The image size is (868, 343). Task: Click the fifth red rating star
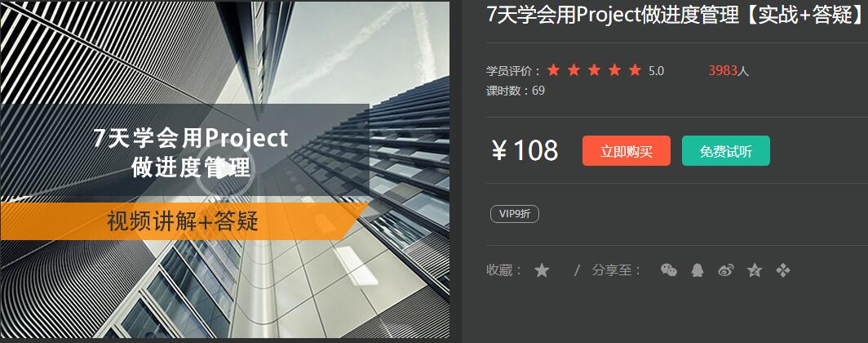point(635,69)
